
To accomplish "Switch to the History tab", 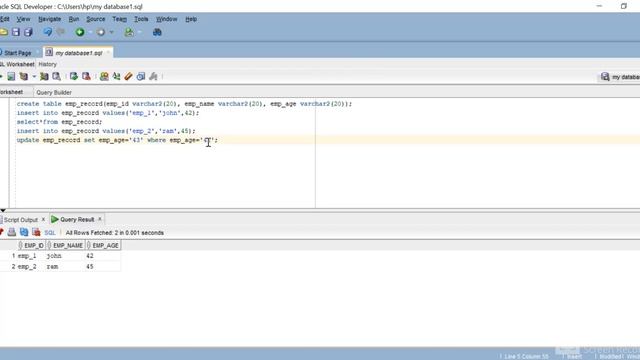I will tap(47, 64).
